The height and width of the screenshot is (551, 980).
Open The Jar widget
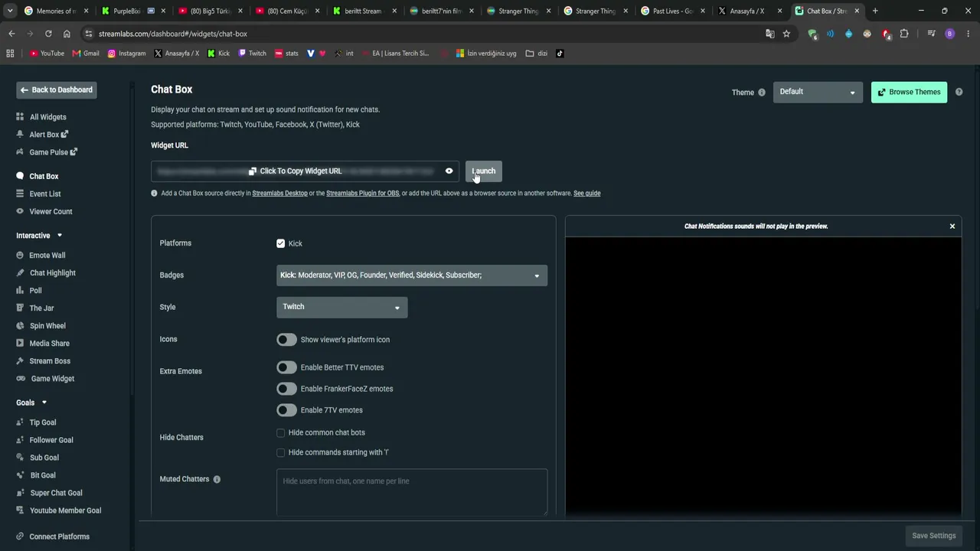(35, 308)
